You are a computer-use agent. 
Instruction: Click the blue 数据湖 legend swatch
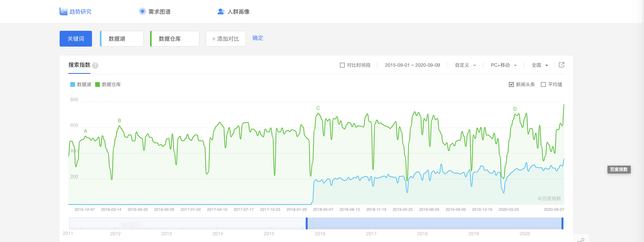tap(73, 84)
